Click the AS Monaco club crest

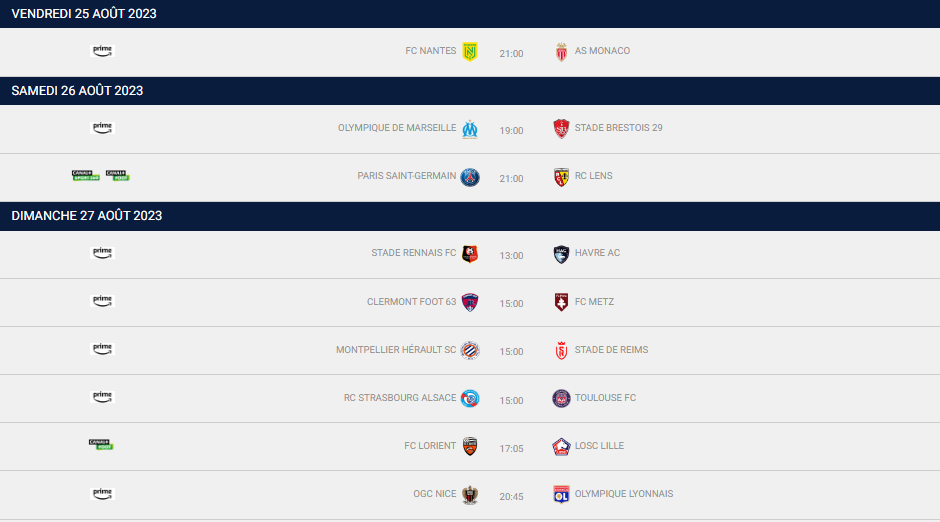tap(561, 52)
